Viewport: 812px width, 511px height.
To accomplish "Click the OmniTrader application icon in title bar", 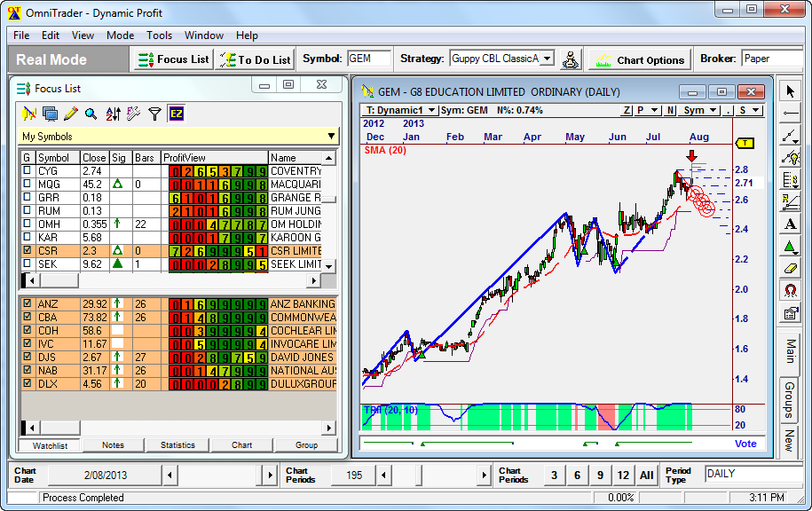I will [14, 13].
